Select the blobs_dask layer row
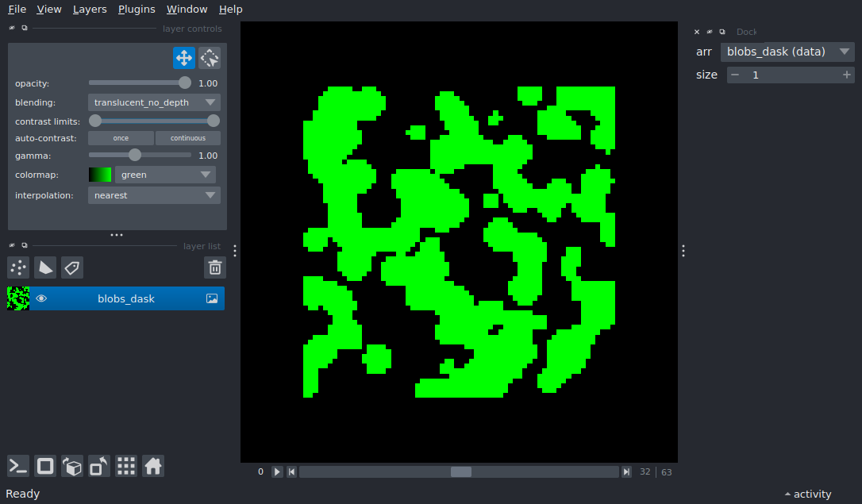The image size is (862, 504). click(115, 298)
